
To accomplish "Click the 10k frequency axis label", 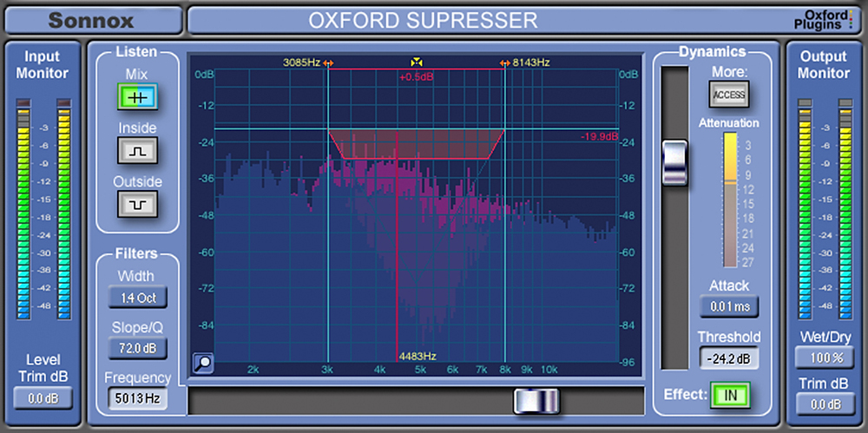I will (549, 370).
